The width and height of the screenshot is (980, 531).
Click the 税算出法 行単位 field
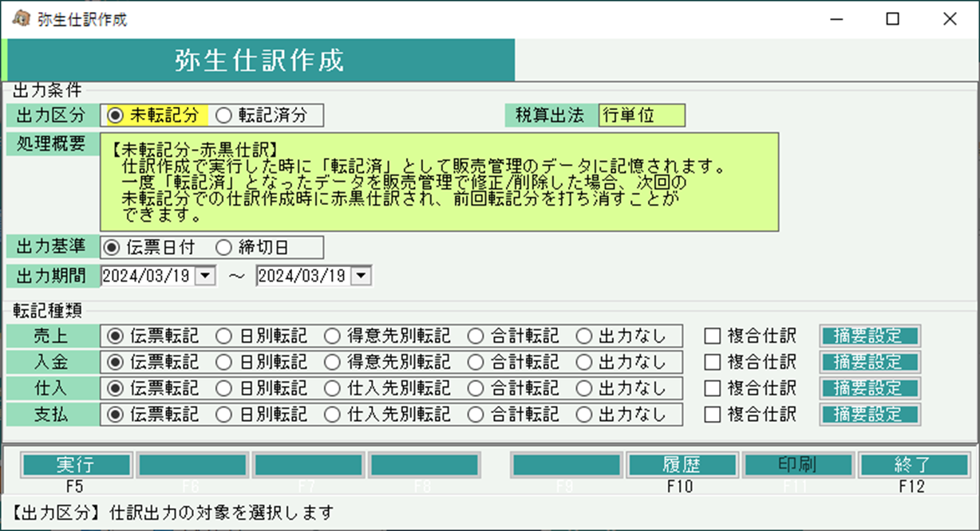pyautogui.click(x=642, y=116)
